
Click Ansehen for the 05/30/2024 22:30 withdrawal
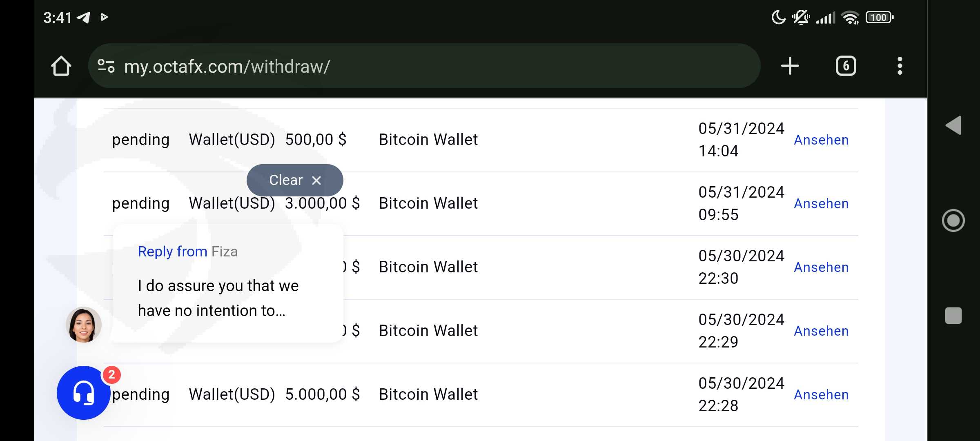click(821, 267)
